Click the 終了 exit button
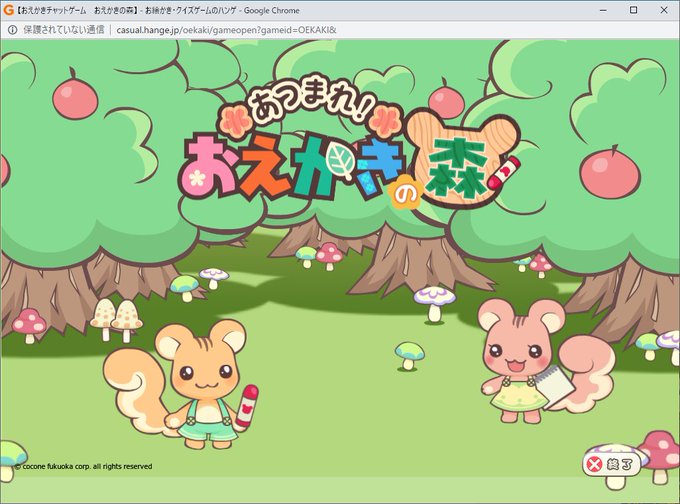 coord(612,465)
